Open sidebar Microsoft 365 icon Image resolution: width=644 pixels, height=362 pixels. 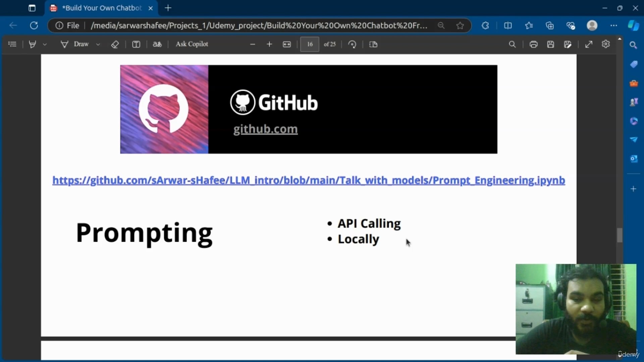(633, 121)
